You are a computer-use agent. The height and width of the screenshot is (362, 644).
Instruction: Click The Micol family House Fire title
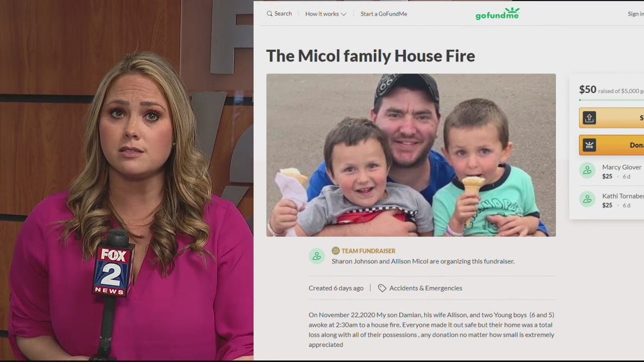point(370,56)
